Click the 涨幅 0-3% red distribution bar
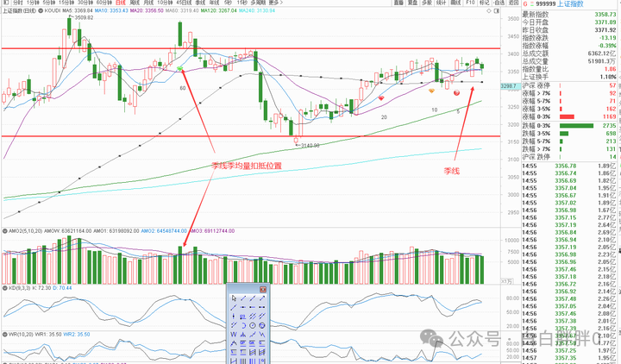This screenshot has height=364, width=621. pos(567,116)
